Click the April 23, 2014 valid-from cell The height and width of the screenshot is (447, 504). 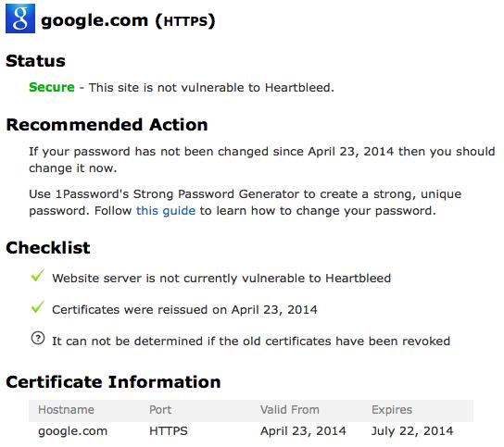[303, 431]
